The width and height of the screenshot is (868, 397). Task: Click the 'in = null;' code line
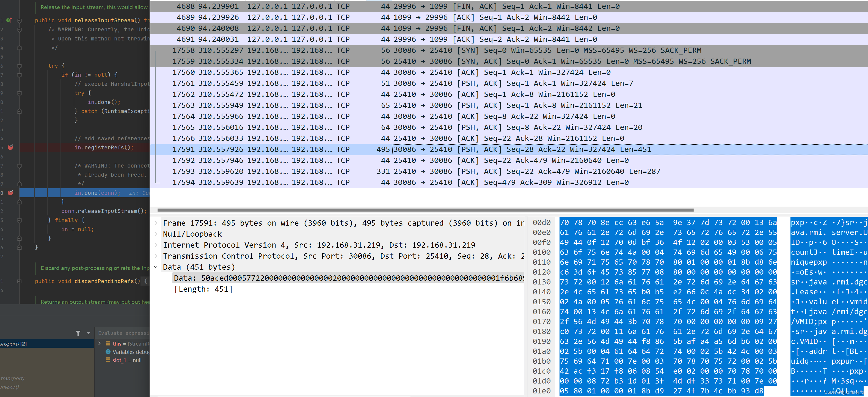click(78, 229)
